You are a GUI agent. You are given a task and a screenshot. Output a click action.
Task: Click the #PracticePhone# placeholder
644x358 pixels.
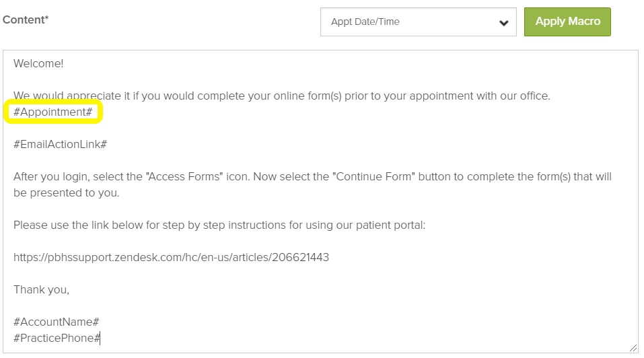tap(57, 338)
